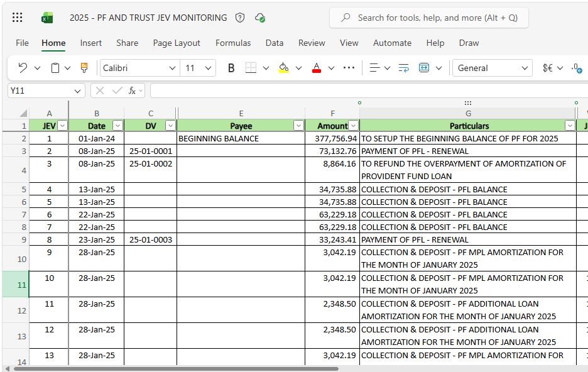Screen dimensions: 588x372
Task: Open the File menu
Action: tap(22, 43)
